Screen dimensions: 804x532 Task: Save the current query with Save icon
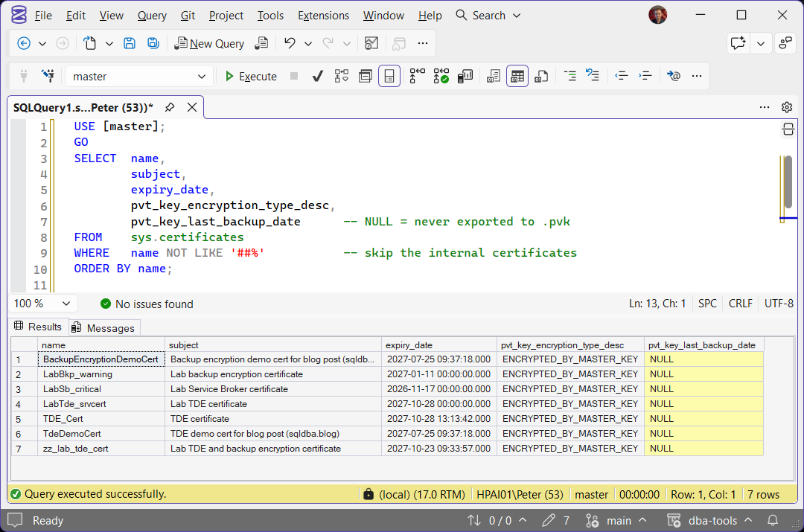(130, 44)
